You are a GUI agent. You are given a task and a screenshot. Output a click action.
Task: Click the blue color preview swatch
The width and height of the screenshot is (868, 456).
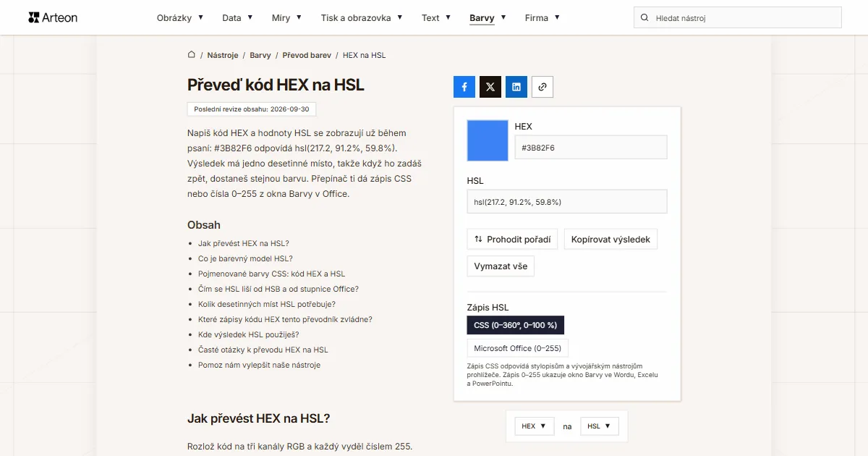coord(488,140)
